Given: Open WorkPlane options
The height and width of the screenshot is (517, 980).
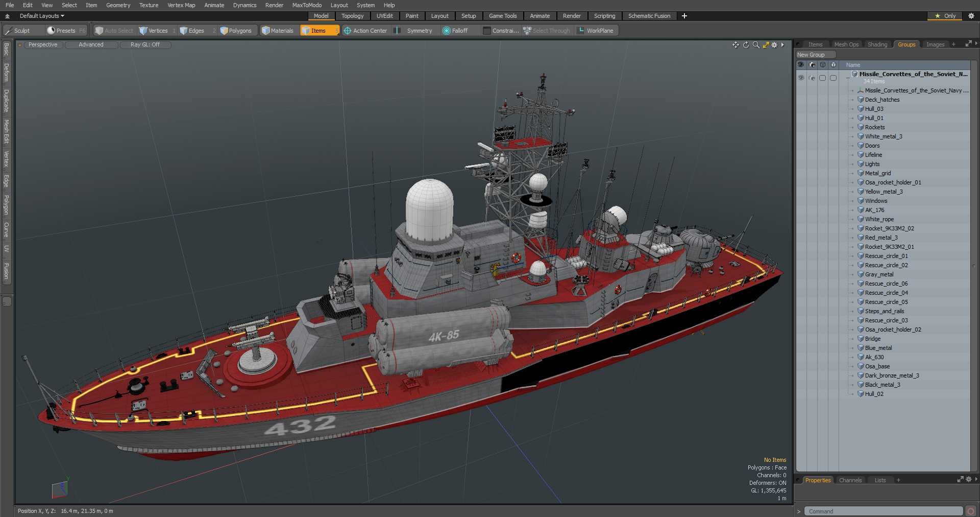Looking at the screenshot, I should click(x=596, y=31).
